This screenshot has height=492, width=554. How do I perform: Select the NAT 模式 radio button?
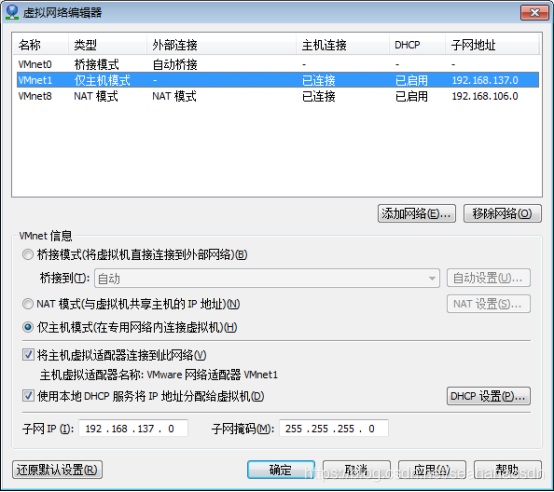[x=28, y=304]
